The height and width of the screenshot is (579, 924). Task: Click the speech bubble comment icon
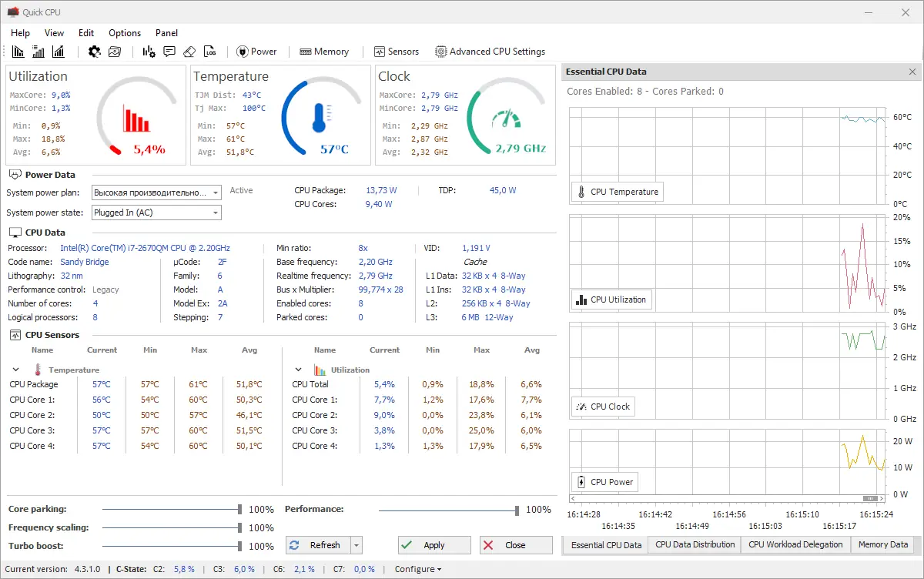(x=169, y=52)
